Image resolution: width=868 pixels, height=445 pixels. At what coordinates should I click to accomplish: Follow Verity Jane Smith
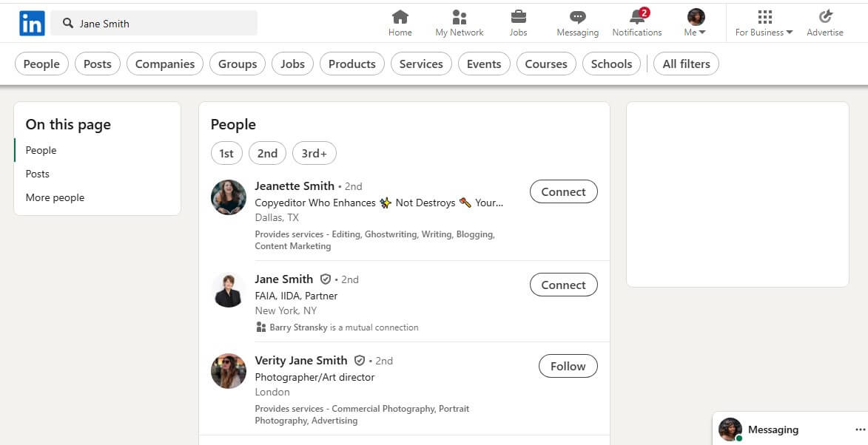coord(568,366)
